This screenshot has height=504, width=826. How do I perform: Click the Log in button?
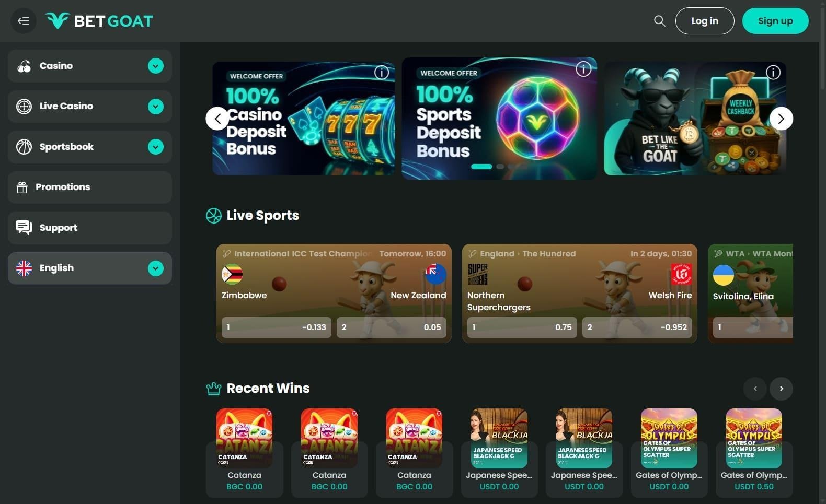(x=705, y=21)
